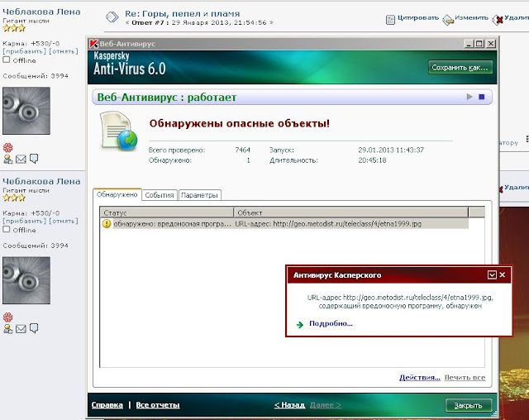
Task: Open Подробно... in the Kaspersky popup
Action: click(x=331, y=323)
